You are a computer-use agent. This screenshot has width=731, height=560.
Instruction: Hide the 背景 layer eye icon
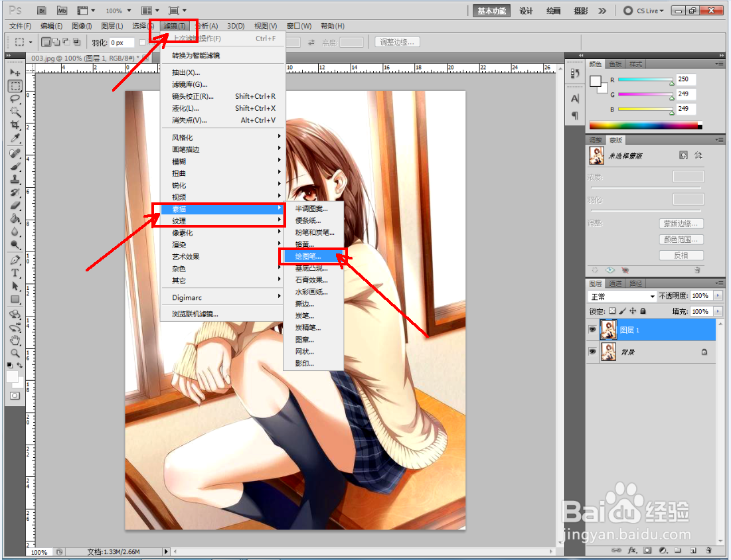[x=592, y=352]
